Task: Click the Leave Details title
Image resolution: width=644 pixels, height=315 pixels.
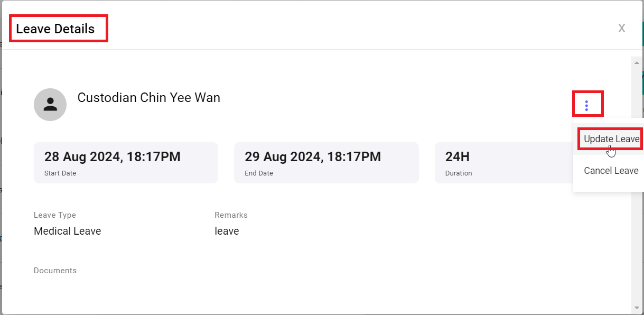Action: pyautogui.click(x=55, y=29)
